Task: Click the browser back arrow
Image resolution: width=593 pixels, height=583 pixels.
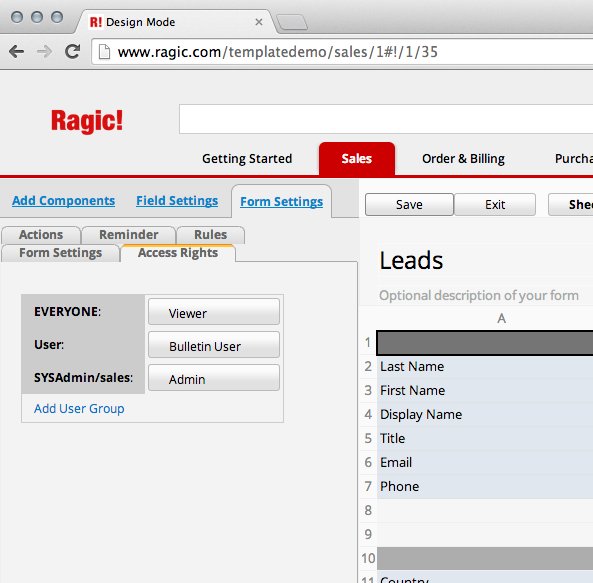Action: click(x=17, y=51)
